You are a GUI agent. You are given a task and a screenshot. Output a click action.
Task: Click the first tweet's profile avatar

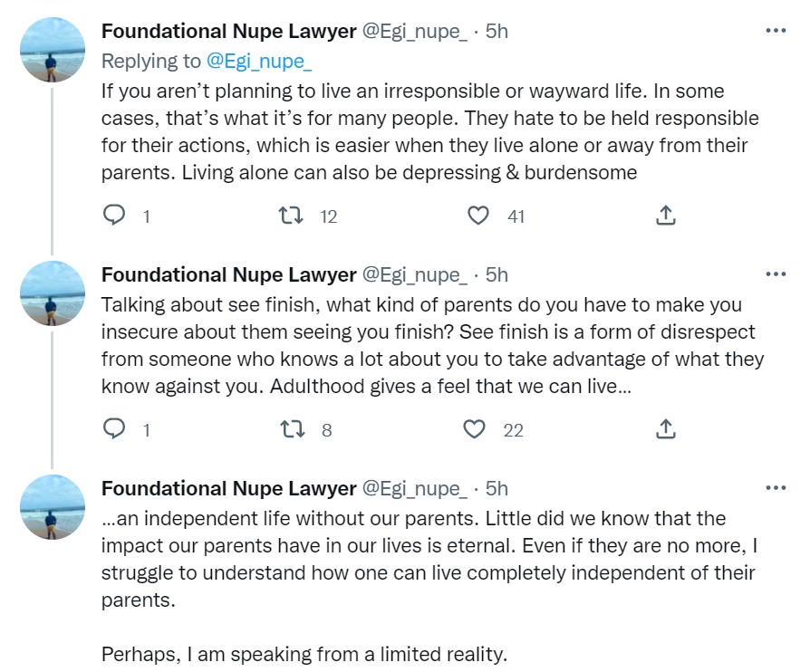pos(53,51)
